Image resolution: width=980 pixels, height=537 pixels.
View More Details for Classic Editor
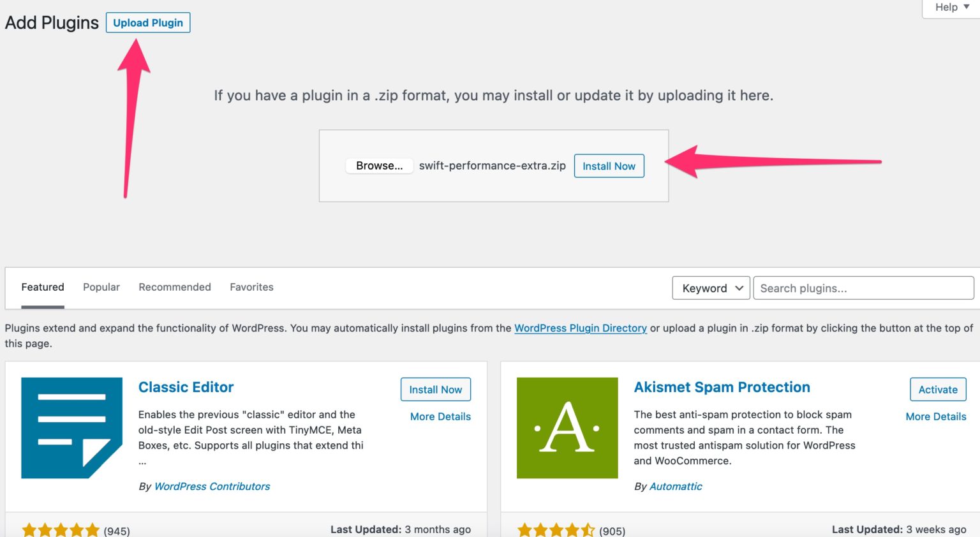click(x=440, y=416)
